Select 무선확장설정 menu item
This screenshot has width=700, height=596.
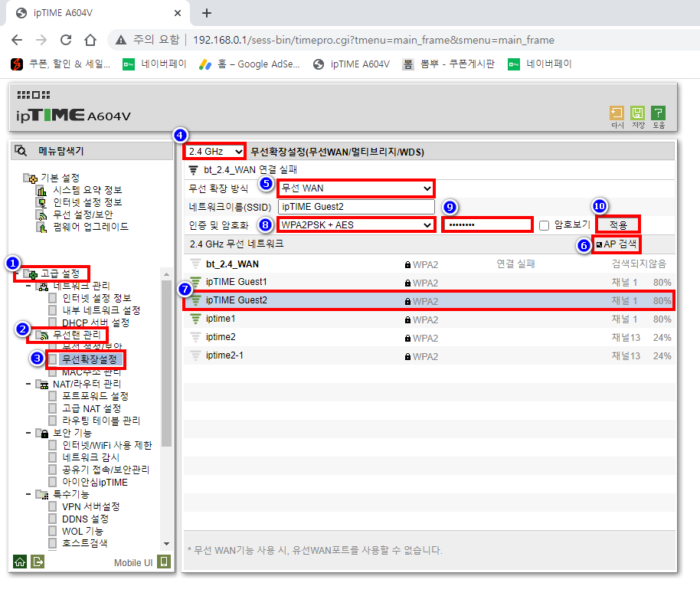click(90, 359)
